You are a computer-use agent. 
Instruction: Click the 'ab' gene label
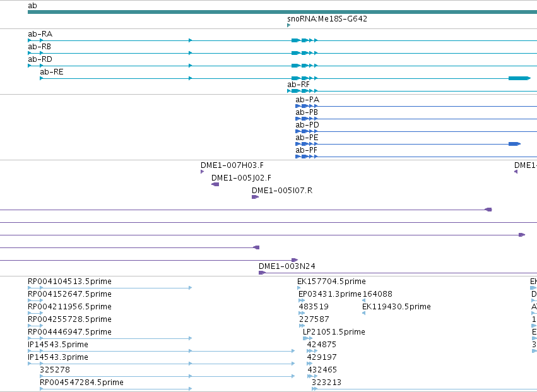[32, 6]
